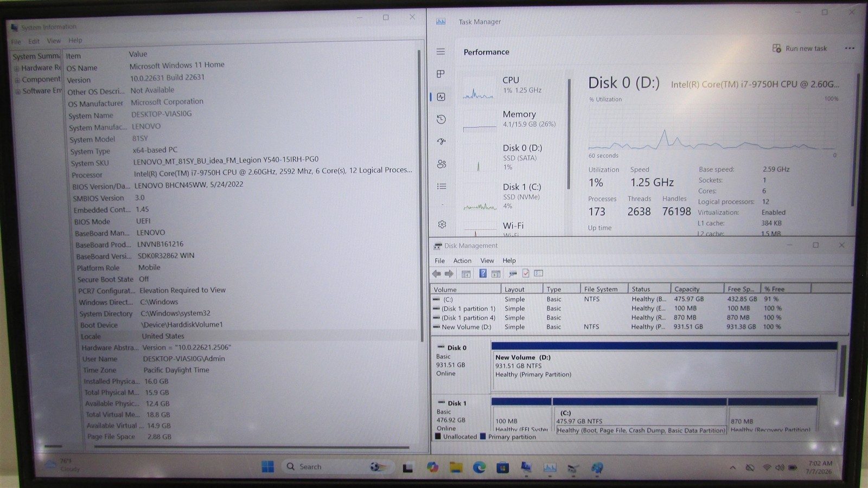Expand Components tree node

[x=17, y=80]
